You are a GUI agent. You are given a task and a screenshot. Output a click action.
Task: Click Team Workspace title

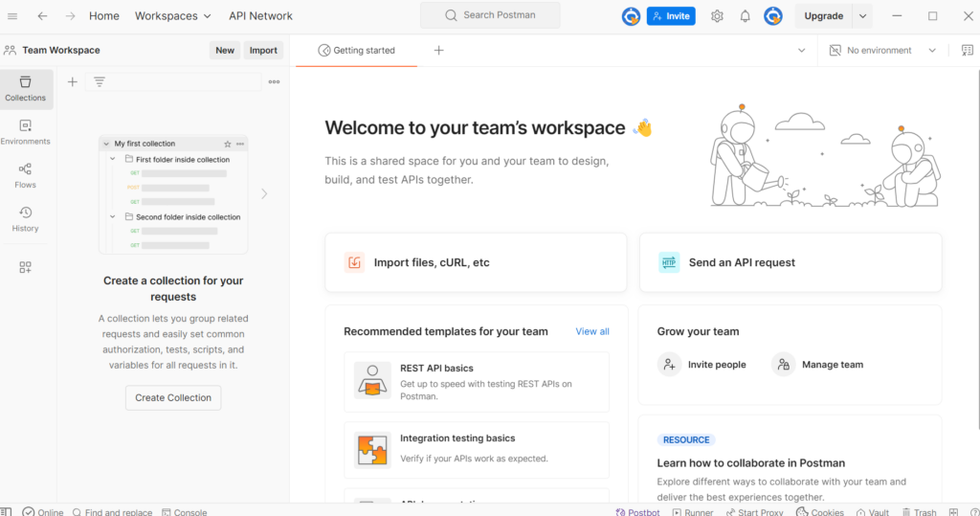tap(61, 50)
